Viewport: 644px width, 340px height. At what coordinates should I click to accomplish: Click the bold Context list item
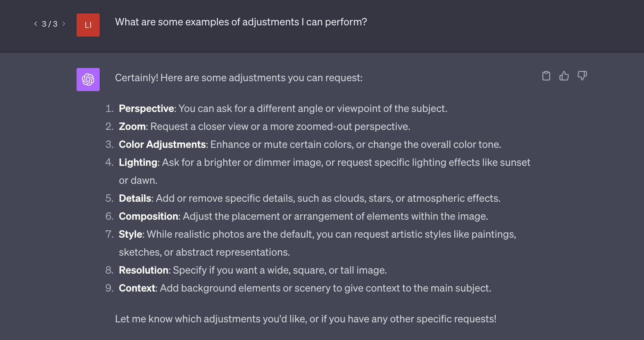(x=137, y=288)
